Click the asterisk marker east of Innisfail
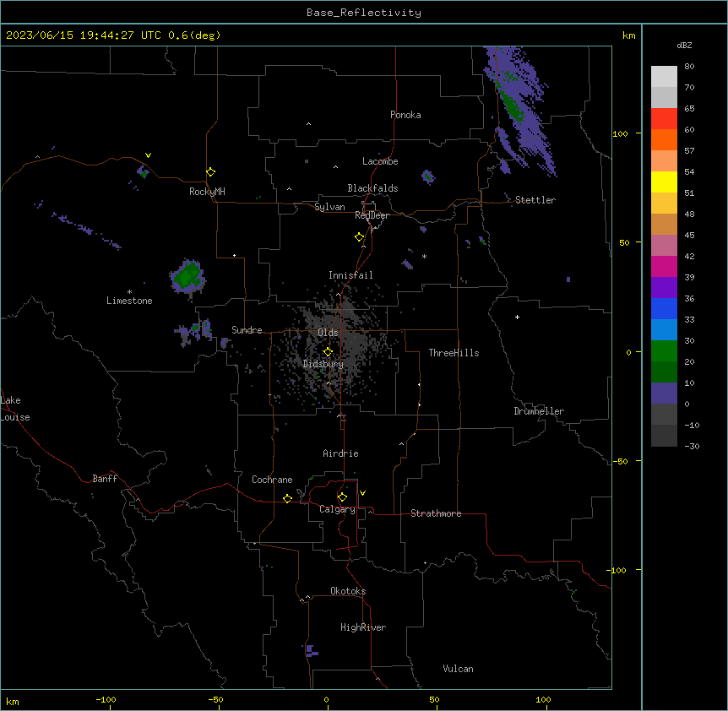This screenshot has width=728, height=711. click(x=424, y=256)
